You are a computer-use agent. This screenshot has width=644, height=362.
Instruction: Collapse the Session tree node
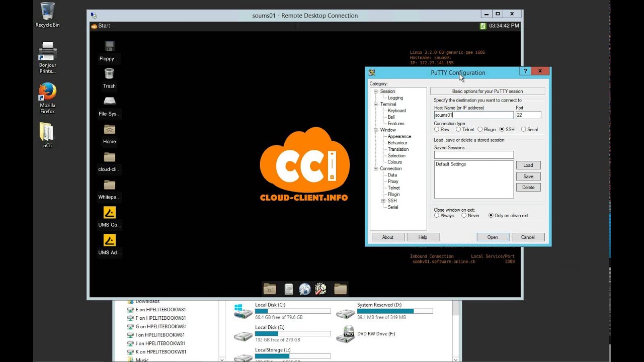[x=375, y=92]
